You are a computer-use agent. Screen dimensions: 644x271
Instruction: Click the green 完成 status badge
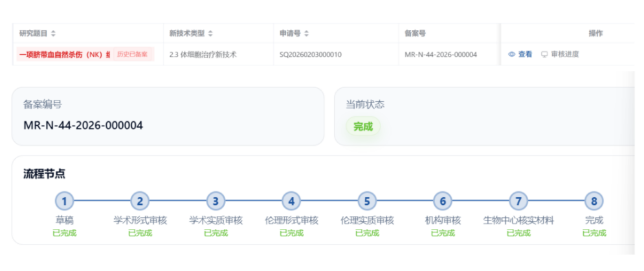[x=363, y=126]
